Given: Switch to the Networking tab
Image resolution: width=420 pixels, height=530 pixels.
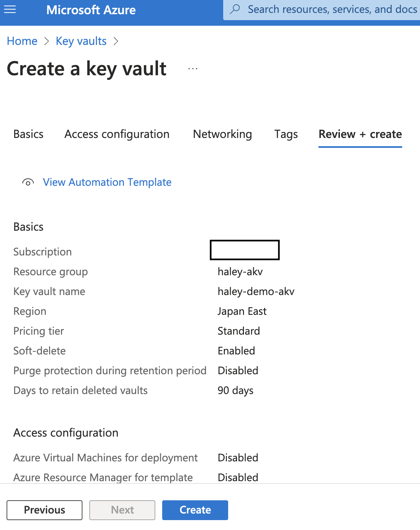Looking at the screenshot, I should (222, 134).
